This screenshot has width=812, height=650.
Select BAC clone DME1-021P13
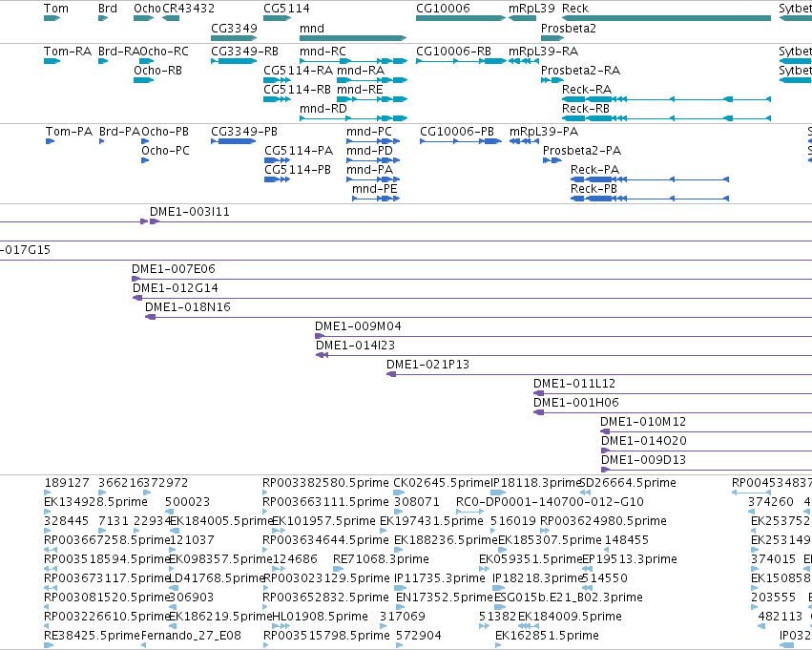coord(599,375)
